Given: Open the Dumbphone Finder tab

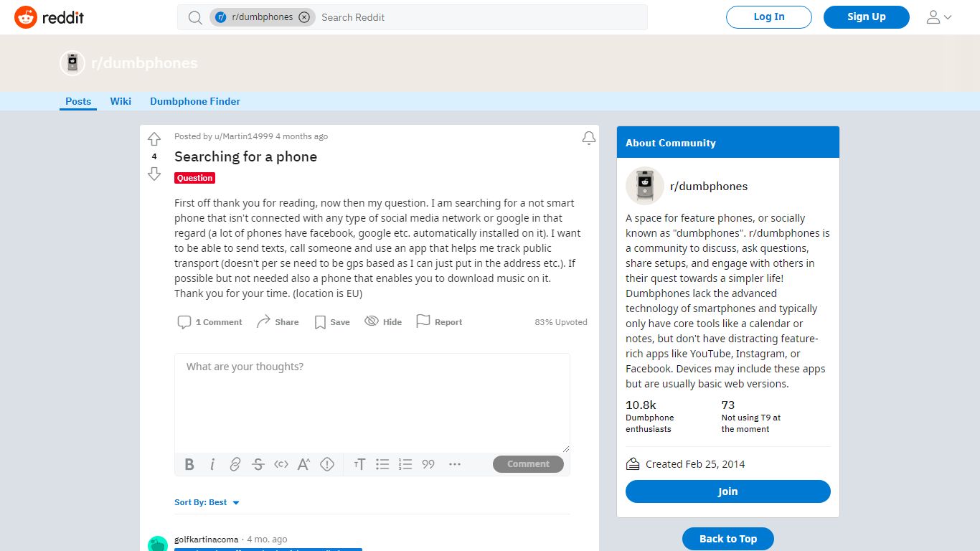Looking at the screenshot, I should tap(195, 101).
